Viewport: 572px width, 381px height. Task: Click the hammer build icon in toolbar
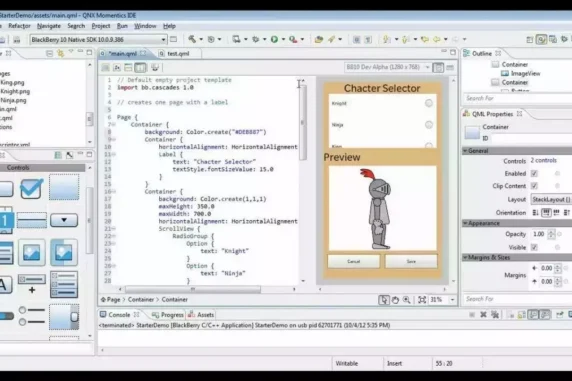pos(192,39)
